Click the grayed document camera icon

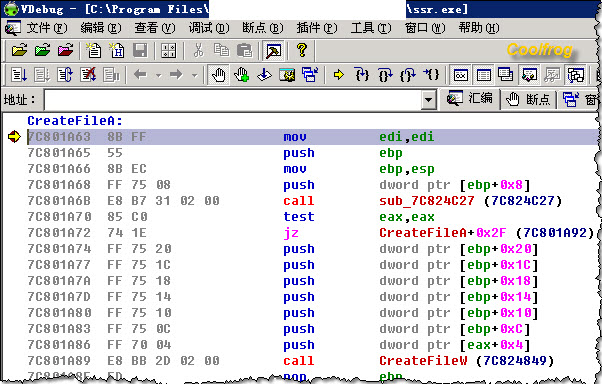[x=111, y=75]
